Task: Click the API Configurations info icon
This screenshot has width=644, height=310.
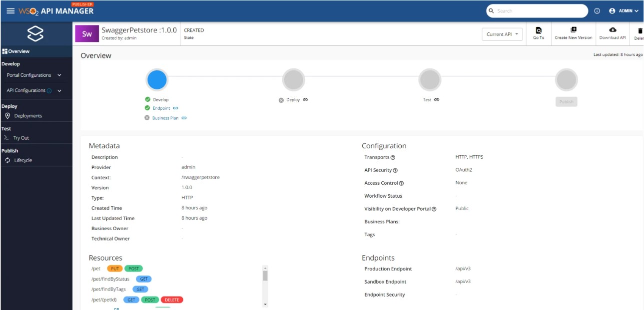Action: [49, 91]
